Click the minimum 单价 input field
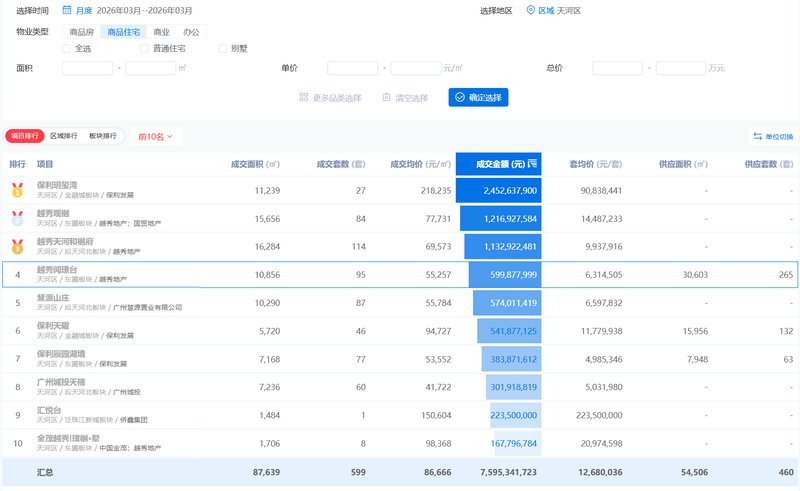800x491 pixels. tap(353, 68)
